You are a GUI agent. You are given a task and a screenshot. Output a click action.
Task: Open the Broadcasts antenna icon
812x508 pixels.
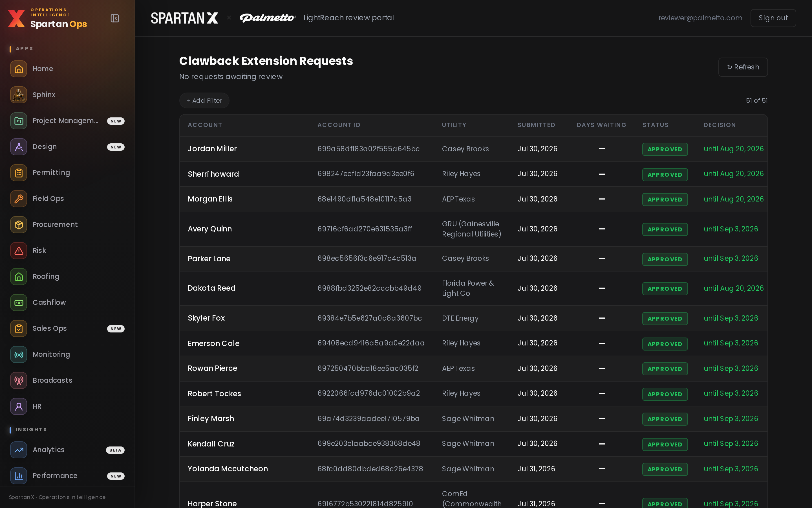pyautogui.click(x=19, y=380)
